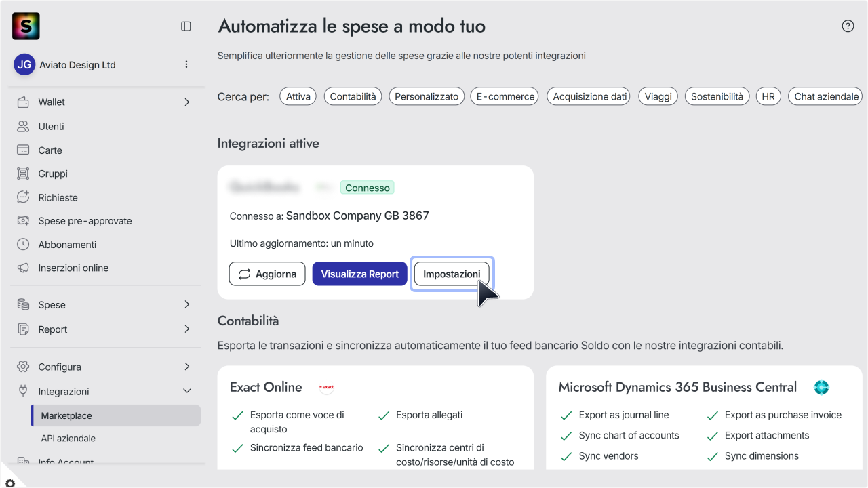Click the Carte card icon

tap(23, 150)
